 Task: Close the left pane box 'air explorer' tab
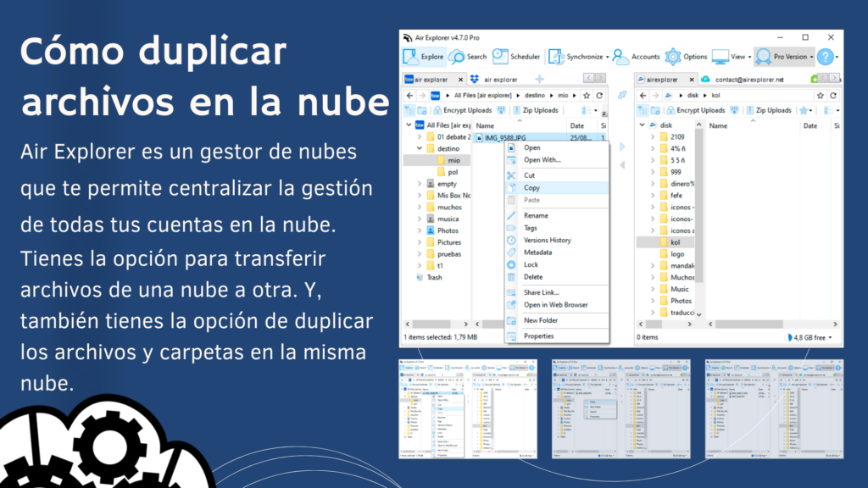(x=460, y=79)
